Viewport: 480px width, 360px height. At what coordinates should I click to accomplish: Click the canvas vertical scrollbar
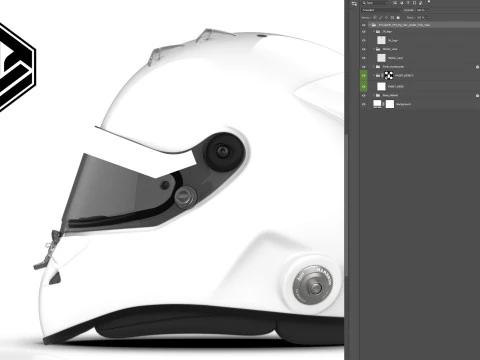(x=347, y=205)
